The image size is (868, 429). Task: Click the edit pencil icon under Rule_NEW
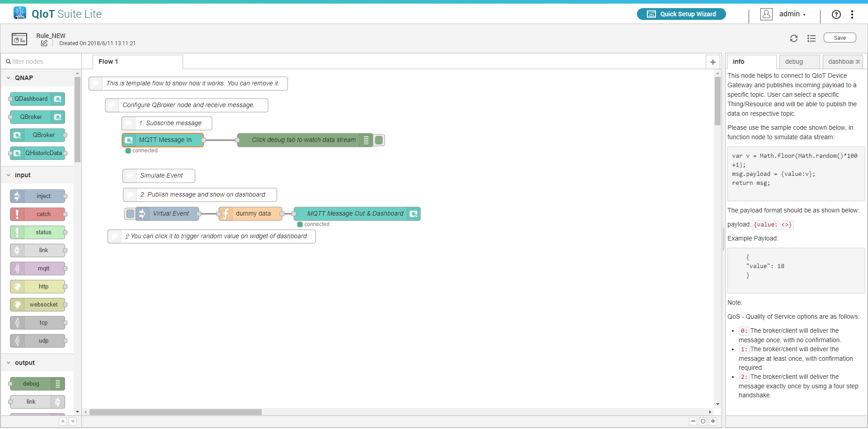coord(44,43)
